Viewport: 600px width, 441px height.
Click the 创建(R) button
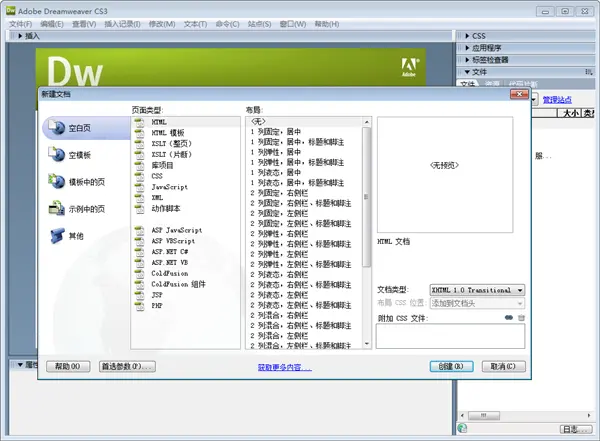(451, 366)
